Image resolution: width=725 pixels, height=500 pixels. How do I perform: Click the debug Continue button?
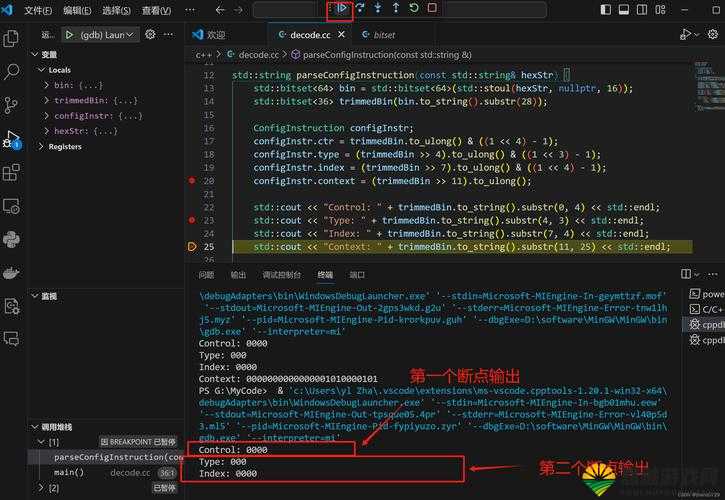point(341,8)
